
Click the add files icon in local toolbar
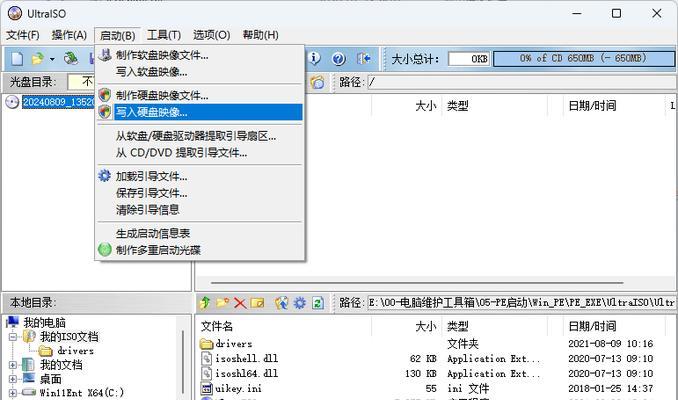(x=281, y=303)
